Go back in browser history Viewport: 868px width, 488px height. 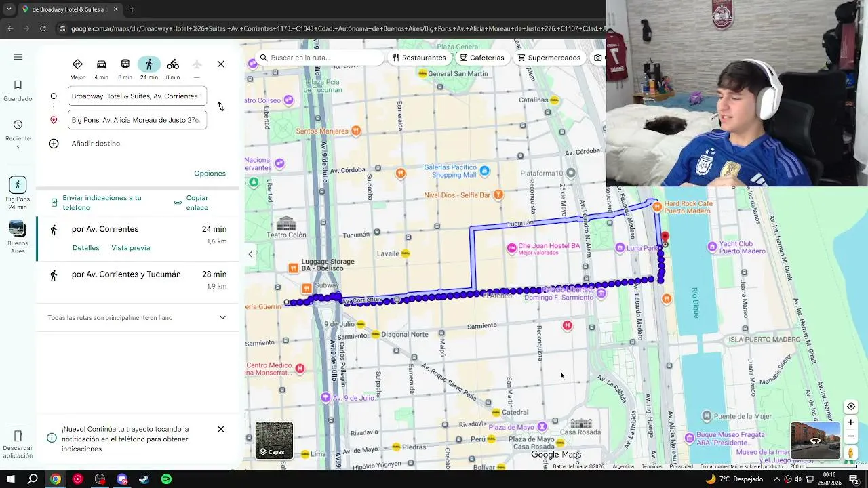(x=10, y=28)
